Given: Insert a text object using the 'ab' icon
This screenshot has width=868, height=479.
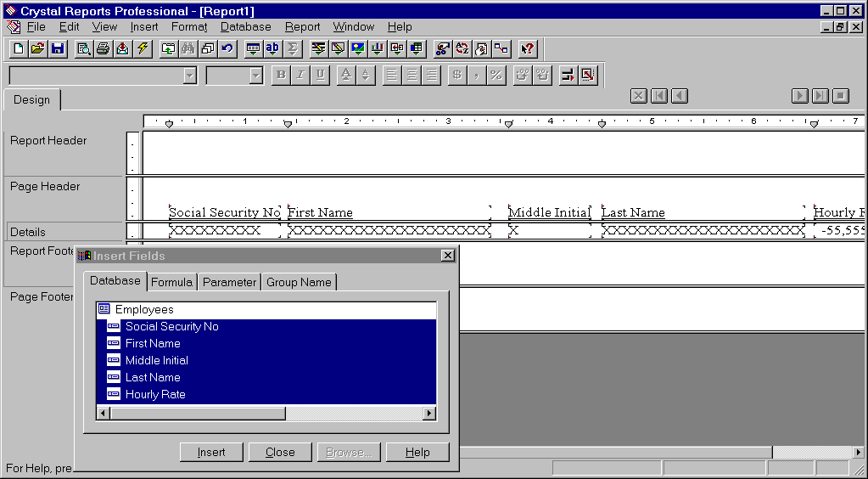Looking at the screenshot, I should [272, 48].
